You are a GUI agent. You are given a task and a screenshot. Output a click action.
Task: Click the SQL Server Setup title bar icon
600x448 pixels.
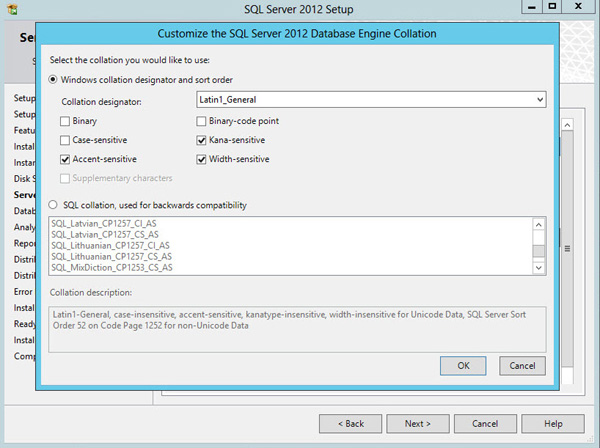tap(12, 9)
